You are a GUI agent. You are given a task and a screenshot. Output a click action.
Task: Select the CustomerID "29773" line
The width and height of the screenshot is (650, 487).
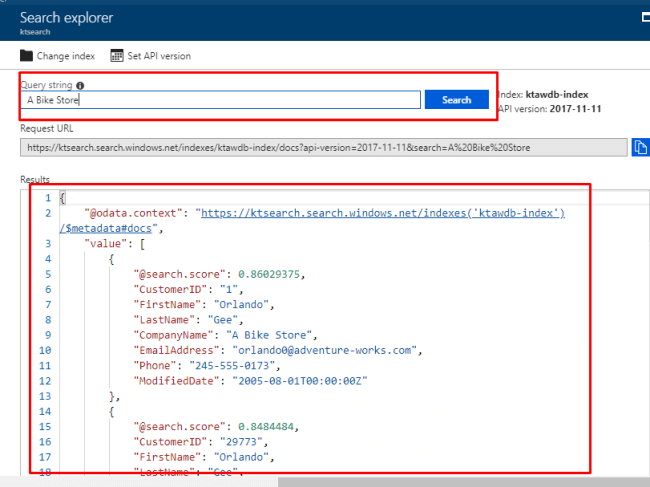point(201,442)
